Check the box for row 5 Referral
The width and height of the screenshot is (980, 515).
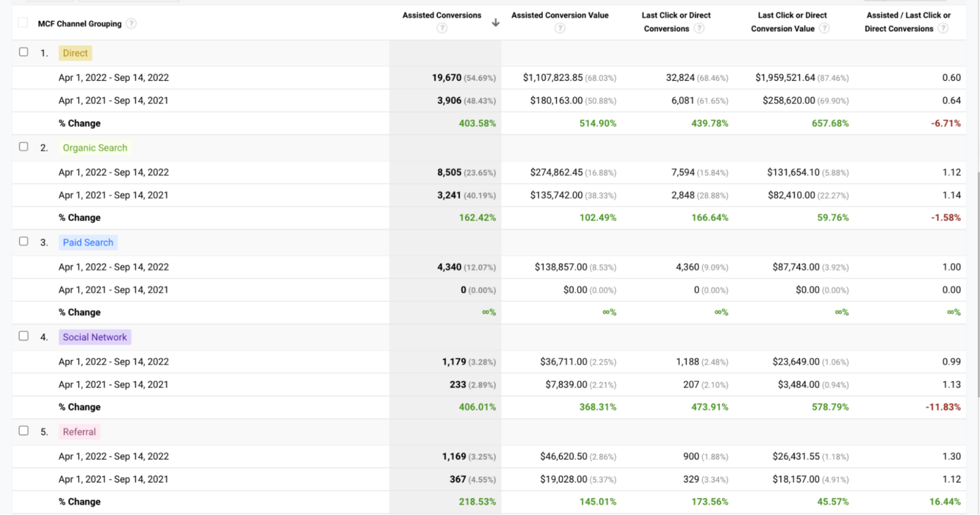click(x=24, y=430)
